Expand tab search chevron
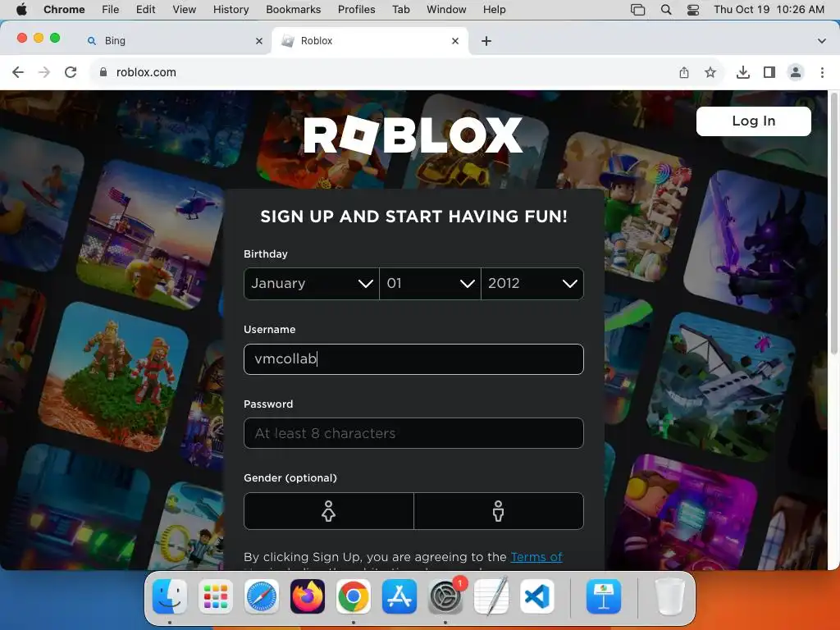Viewport: 840px width, 630px height. (822, 41)
